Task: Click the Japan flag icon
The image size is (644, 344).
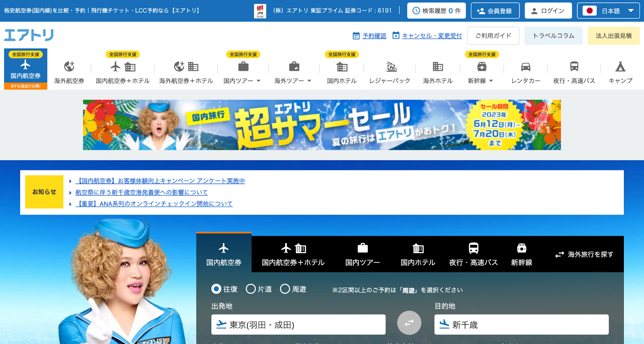Action: [590, 11]
